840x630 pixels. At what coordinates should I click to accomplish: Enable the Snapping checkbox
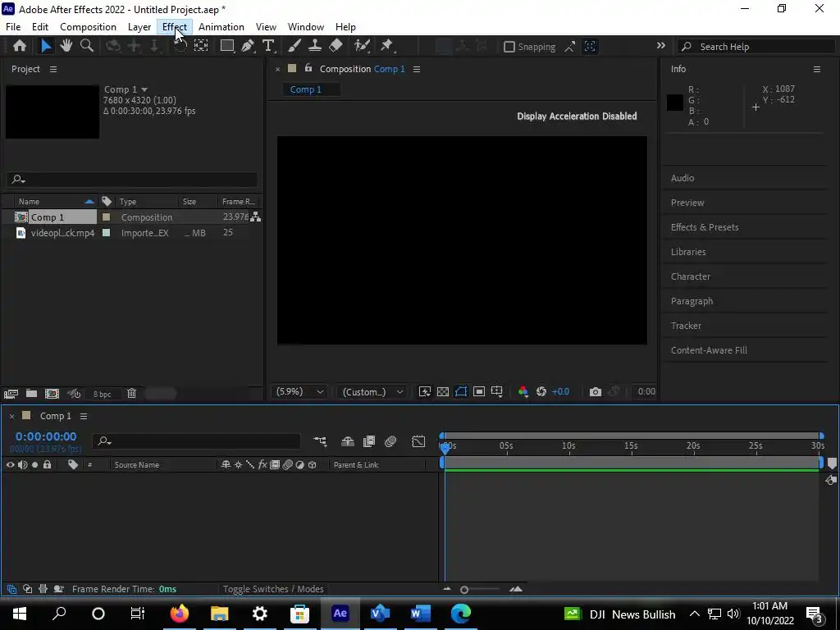(x=509, y=47)
